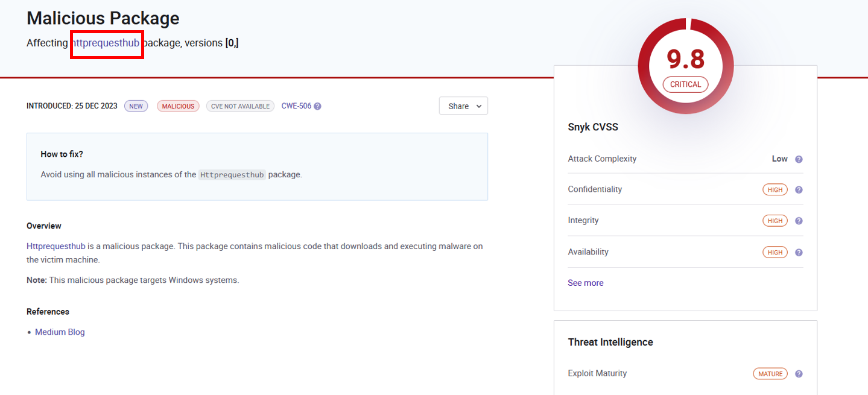Click the Exploit Maturity label
Viewport: 868px width, 395px height.
pyautogui.click(x=597, y=373)
